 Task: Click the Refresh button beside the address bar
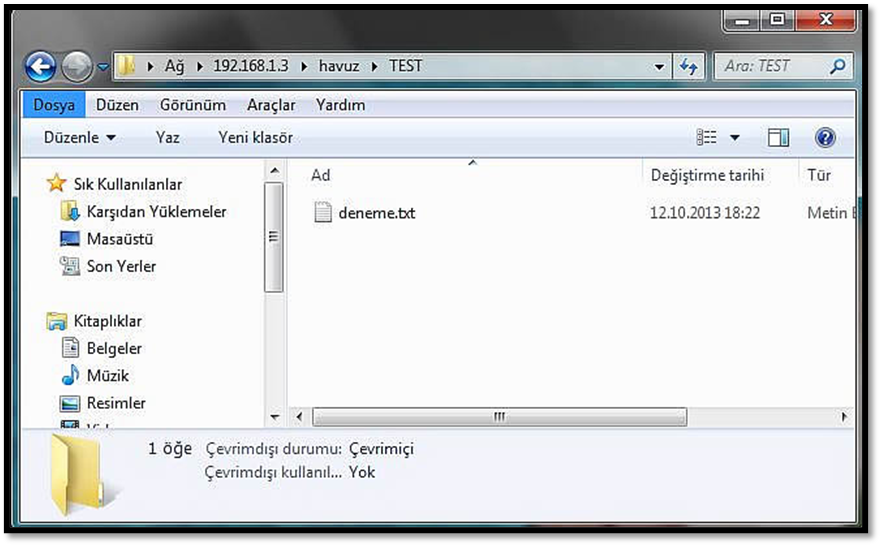[x=688, y=67]
